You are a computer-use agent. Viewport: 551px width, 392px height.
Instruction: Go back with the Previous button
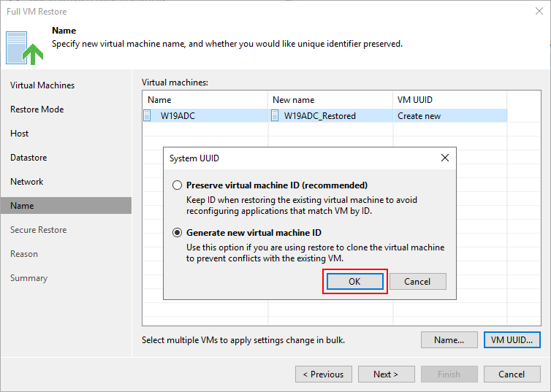[x=324, y=374]
